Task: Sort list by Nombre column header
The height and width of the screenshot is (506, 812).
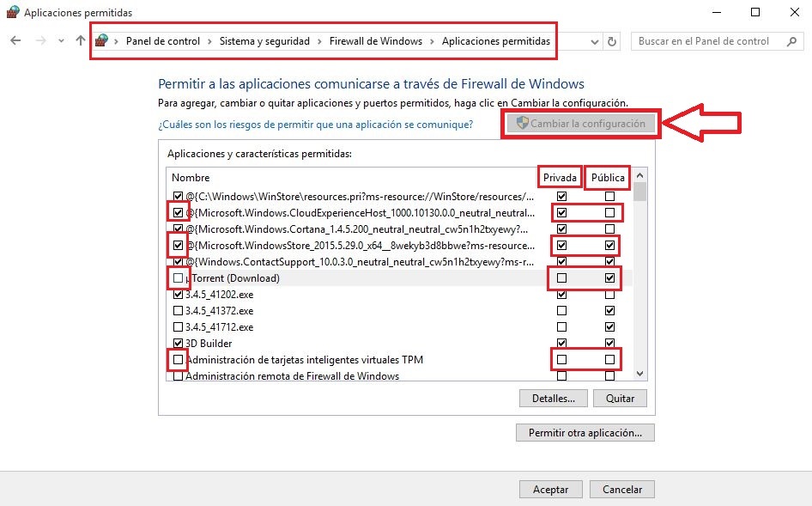Action: (x=191, y=177)
